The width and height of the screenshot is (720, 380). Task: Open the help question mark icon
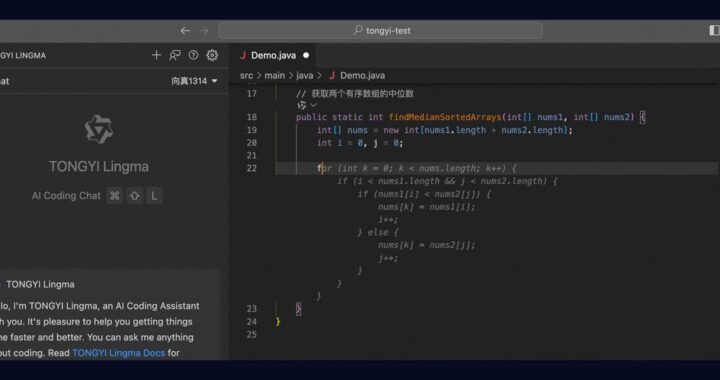[x=193, y=55]
